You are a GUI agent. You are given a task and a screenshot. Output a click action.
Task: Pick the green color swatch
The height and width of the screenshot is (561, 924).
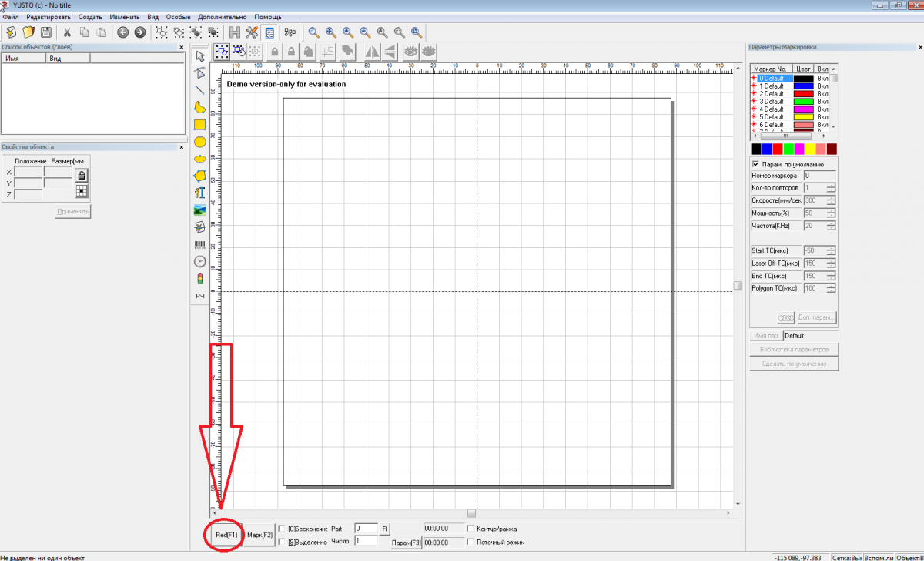click(788, 149)
